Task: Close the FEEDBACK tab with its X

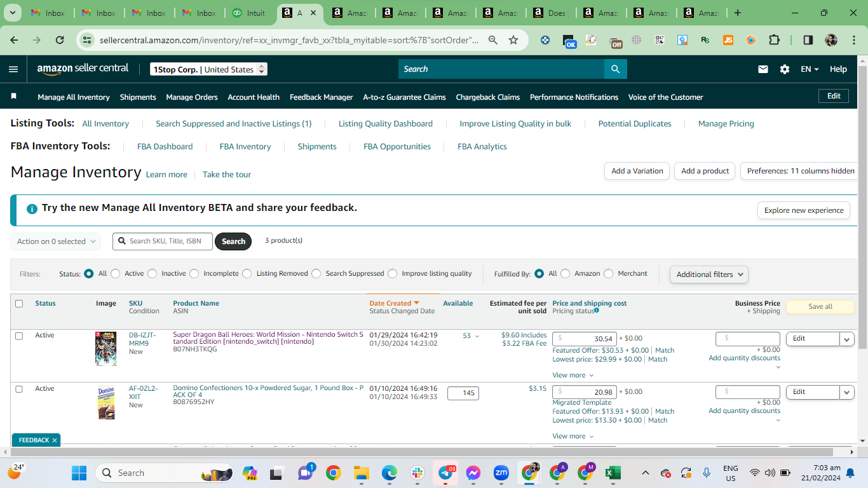Action: (x=55, y=440)
